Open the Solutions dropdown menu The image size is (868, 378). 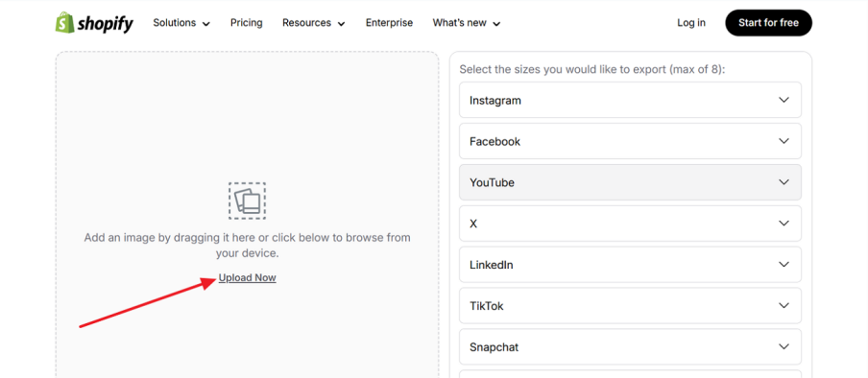pyautogui.click(x=181, y=23)
